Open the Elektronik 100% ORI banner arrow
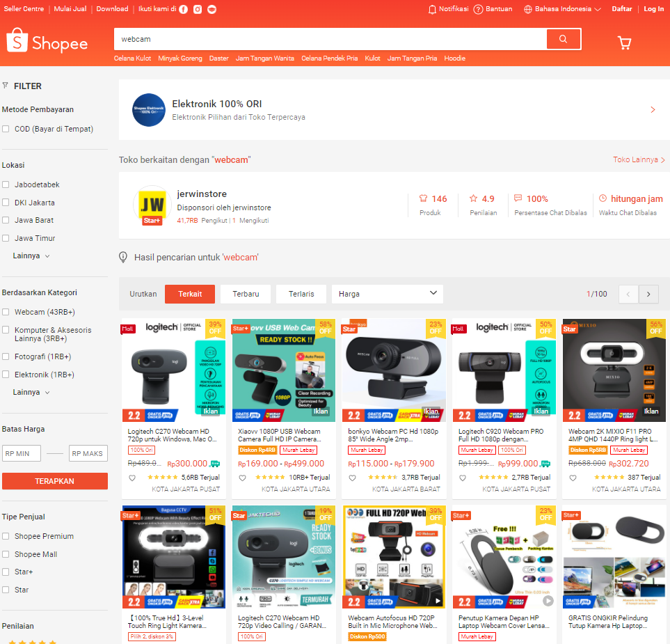 click(x=653, y=110)
